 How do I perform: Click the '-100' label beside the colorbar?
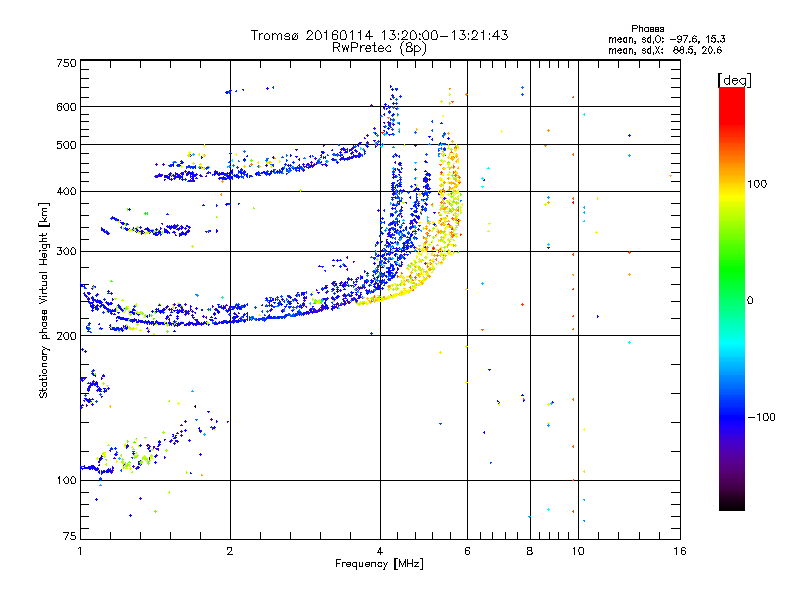point(762,417)
